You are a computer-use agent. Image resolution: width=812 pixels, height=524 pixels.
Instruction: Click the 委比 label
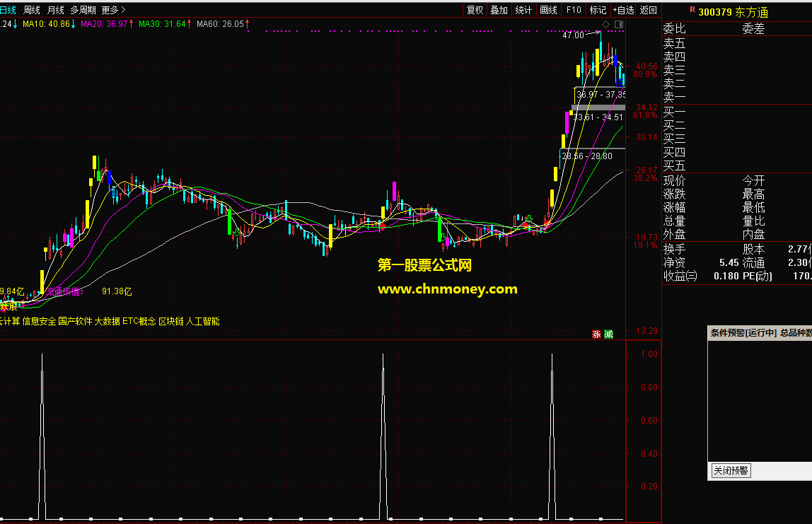point(674,28)
